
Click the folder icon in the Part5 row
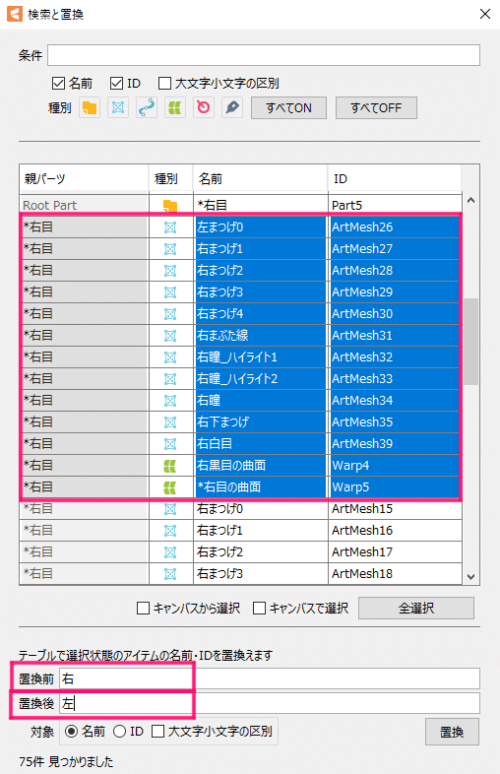170,206
